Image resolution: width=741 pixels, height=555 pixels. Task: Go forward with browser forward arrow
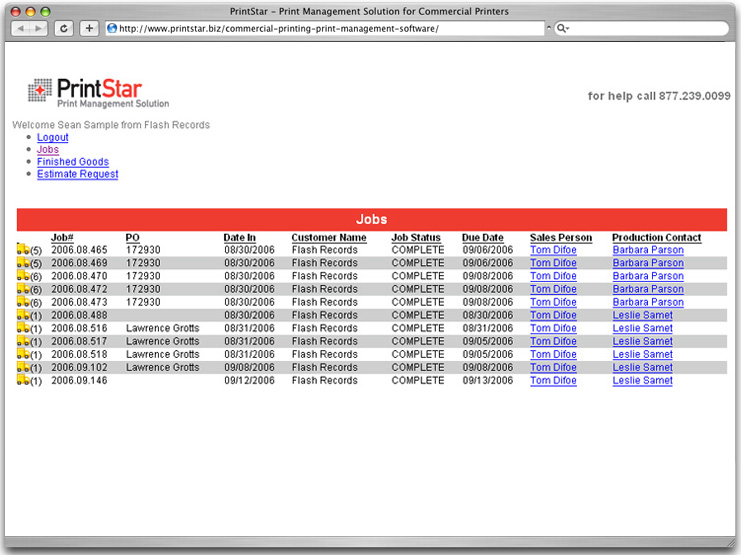pyautogui.click(x=39, y=28)
